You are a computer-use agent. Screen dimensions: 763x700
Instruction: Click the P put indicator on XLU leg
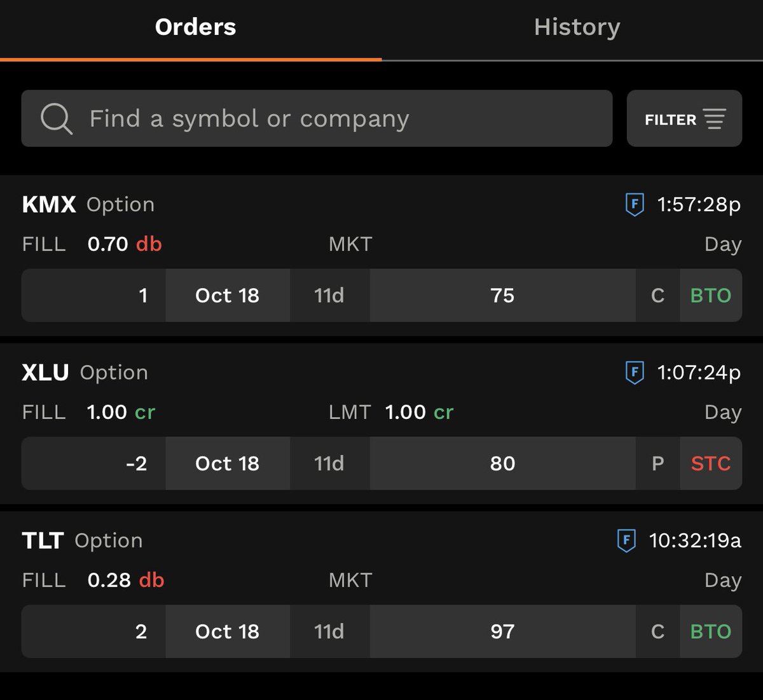pos(658,463)
